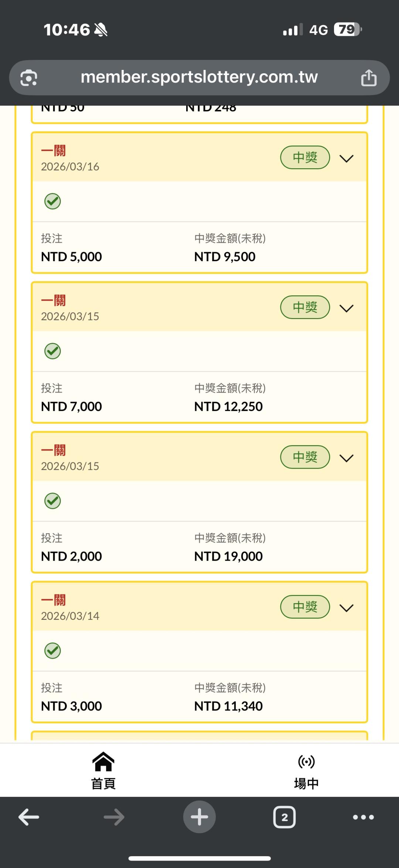
Task: Tap the browser forward arrow
Action: pyautogui.click(x=114, y=817)
